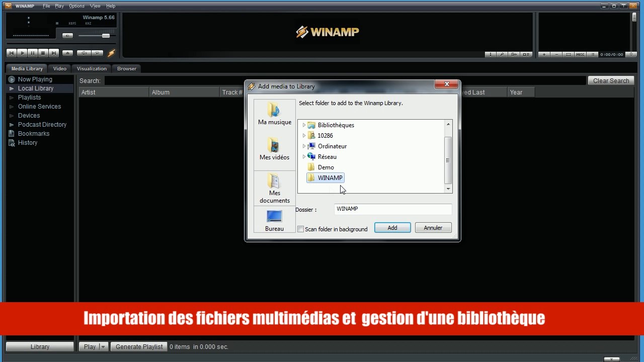Screen dimensions: 644x362
Task: Stop playback with the Stop button
Action: click(x=43, y=53)
